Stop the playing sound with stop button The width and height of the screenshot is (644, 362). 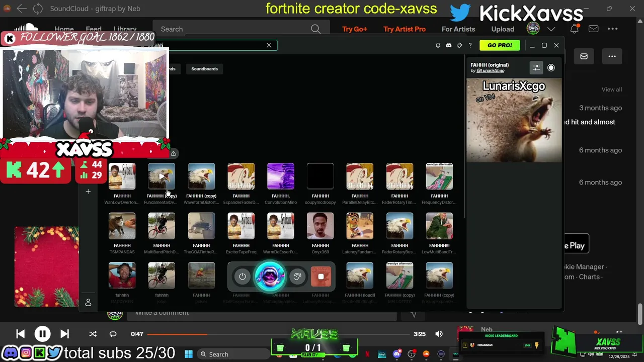coord(321,277)
